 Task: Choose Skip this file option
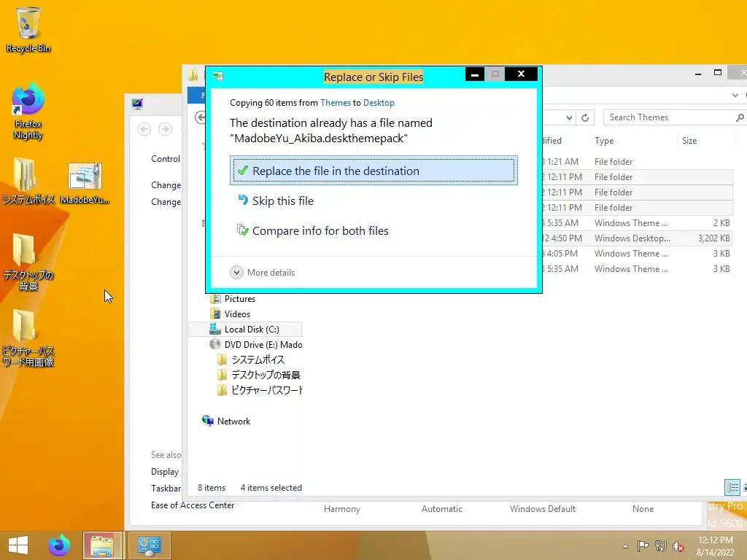click(283, 201)
